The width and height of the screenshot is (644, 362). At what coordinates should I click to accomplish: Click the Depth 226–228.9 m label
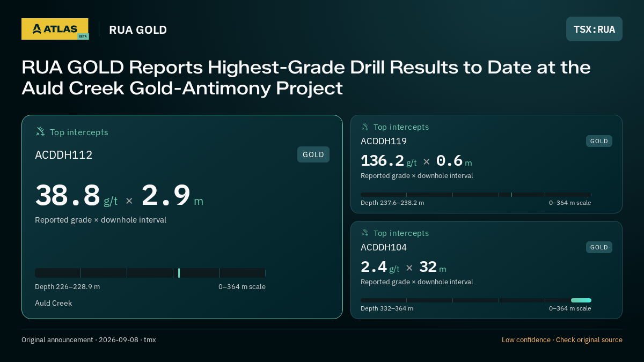[67, 287]
